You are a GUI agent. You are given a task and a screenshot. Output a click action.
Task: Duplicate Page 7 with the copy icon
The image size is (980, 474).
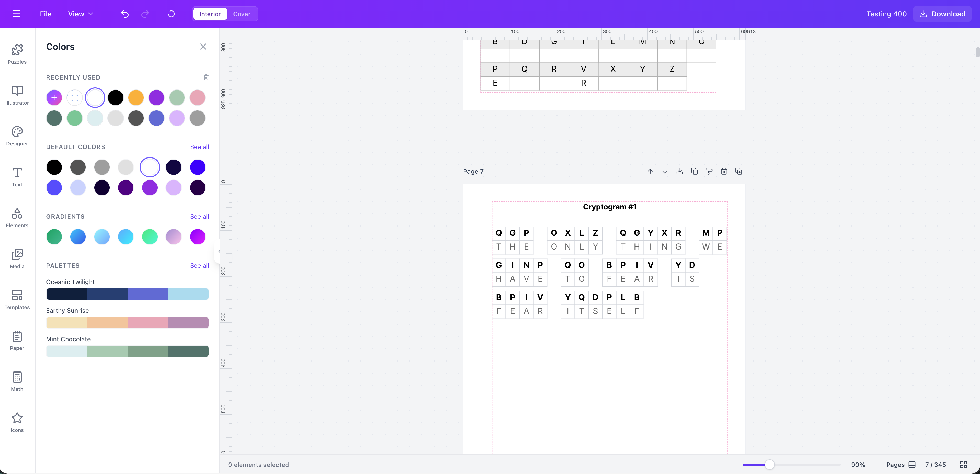(x=694, y=171)
